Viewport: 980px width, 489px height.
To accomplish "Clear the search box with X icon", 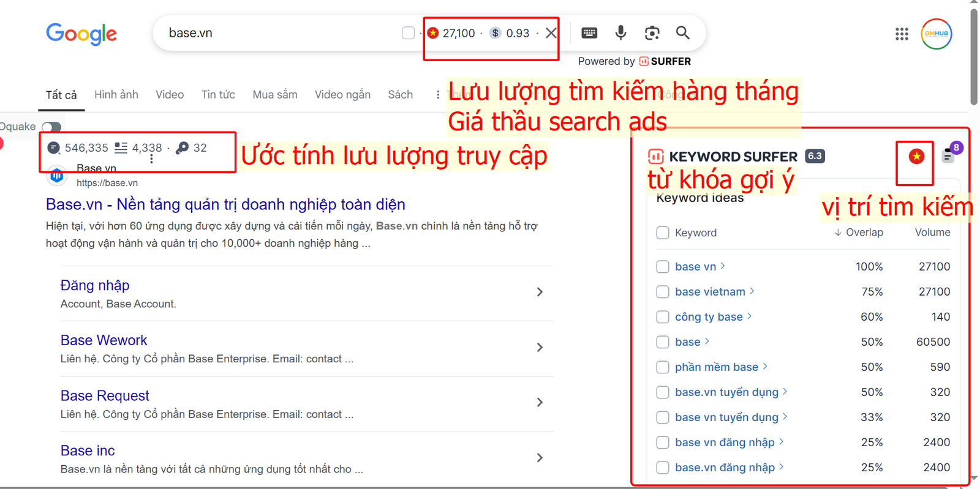I will (551, 33).
